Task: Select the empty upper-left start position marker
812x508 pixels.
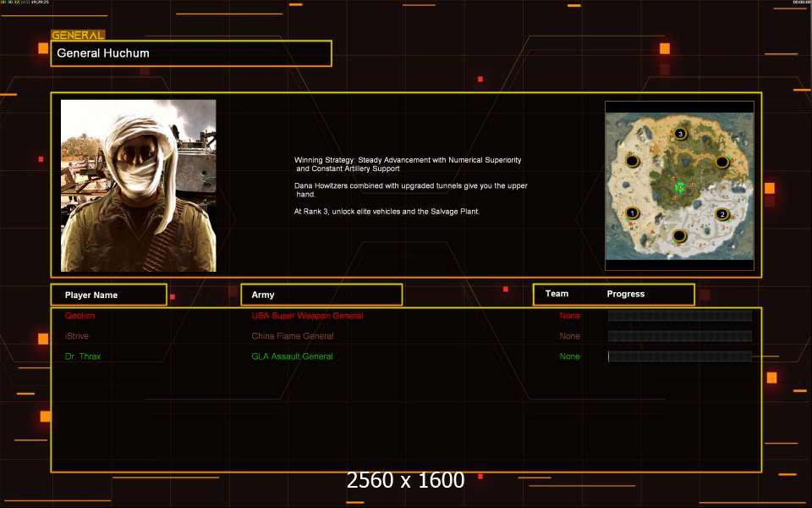Action: [633, 161]
